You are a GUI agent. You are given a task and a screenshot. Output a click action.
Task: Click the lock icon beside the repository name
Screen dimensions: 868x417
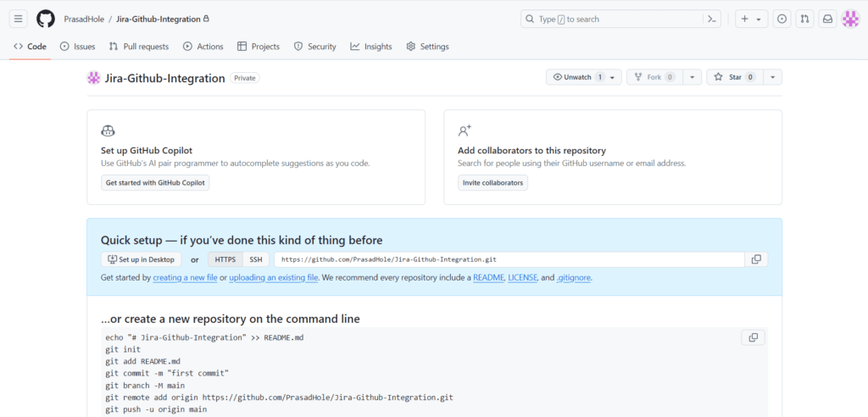[x=207, y=19]
